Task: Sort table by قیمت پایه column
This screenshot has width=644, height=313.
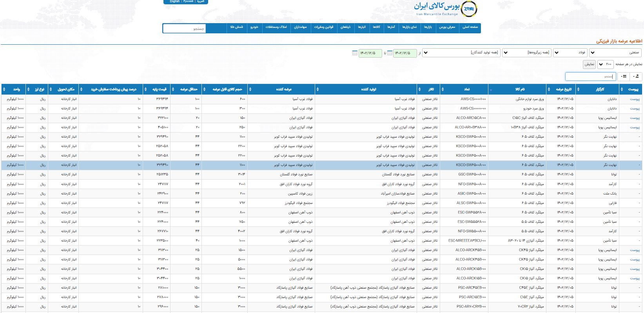Action: (157, 89)
